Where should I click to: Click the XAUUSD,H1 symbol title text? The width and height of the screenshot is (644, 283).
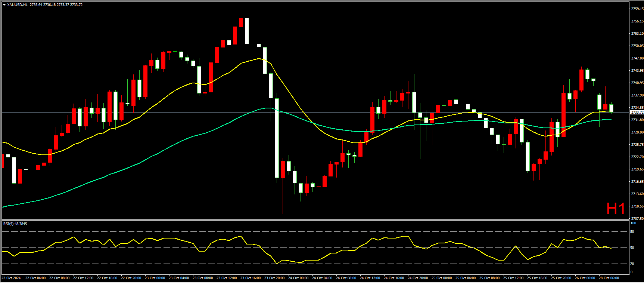click(17, 5)
